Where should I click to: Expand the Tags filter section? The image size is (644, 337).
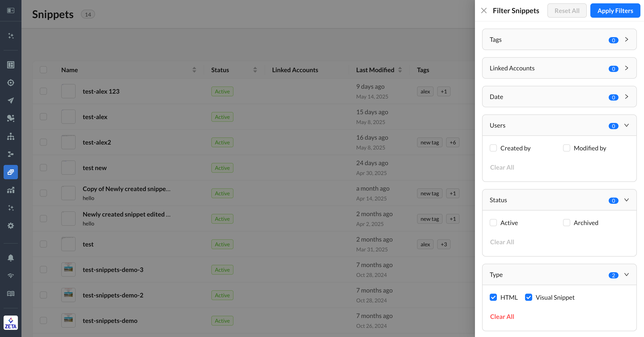[x=626, y=40]
